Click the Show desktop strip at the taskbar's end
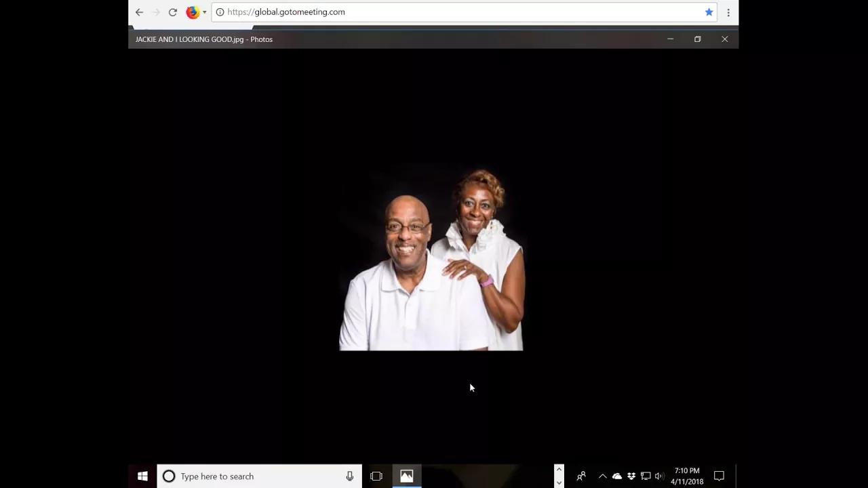The width and height of the screenshot is (868, 488). pyautogui.click(x=737, y=476)
